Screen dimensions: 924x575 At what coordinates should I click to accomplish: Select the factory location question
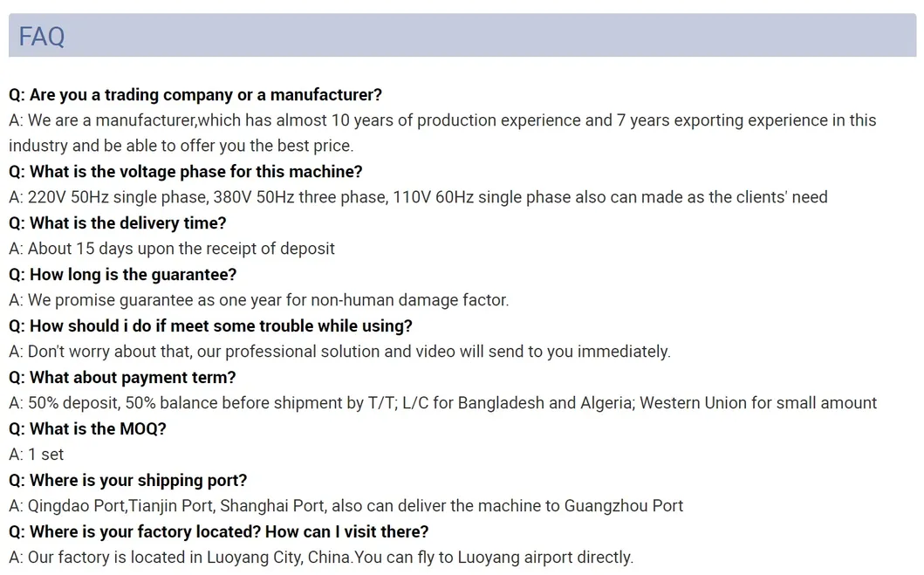point(218,531)
